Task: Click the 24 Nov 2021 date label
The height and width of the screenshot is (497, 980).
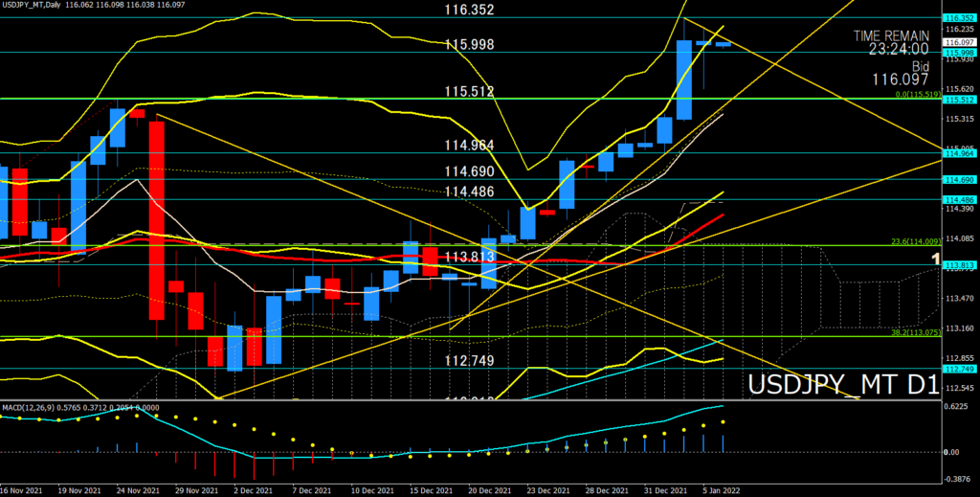Action: [x=138, y=491]
